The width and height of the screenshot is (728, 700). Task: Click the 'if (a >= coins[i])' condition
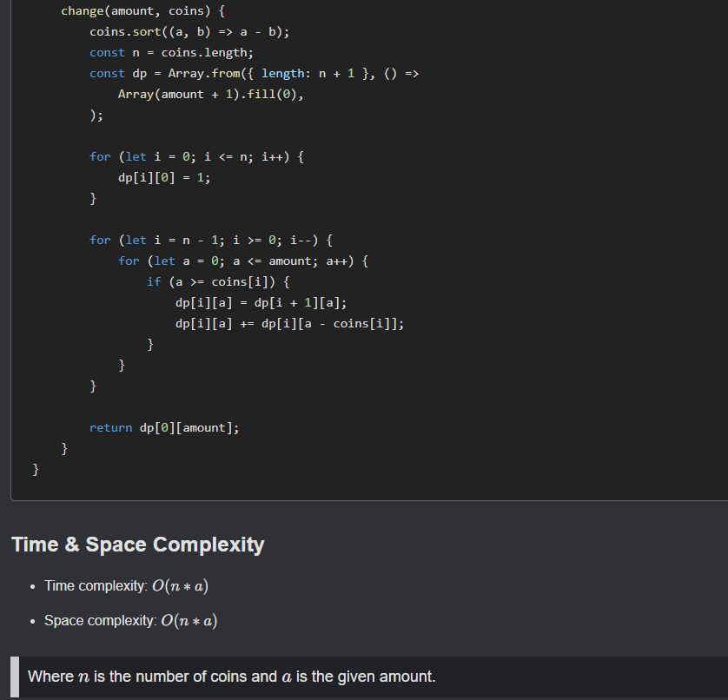coord(217,281)
